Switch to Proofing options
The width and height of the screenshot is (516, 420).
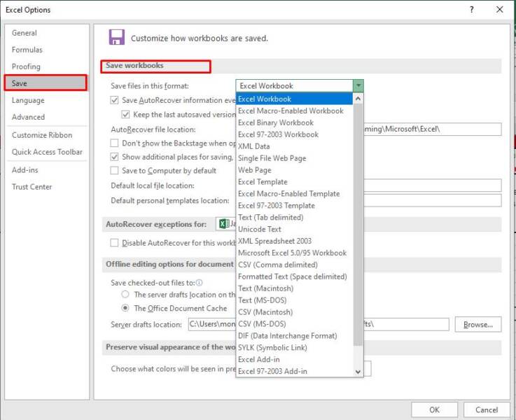pyautogui.click(x=46, y=66)
